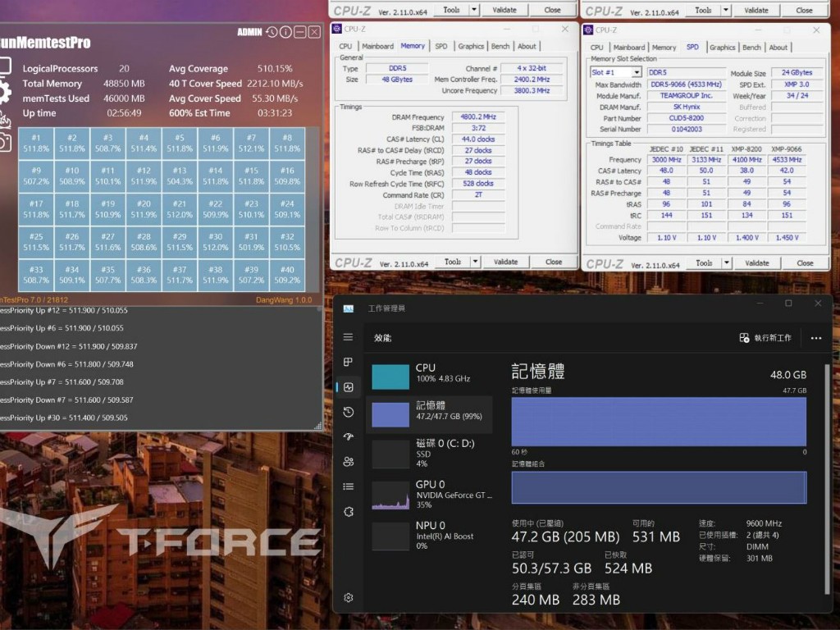
Task: Expand Tools dropdown arrow in Memory CPU-Z window
Action: click(x=475, y=262)
